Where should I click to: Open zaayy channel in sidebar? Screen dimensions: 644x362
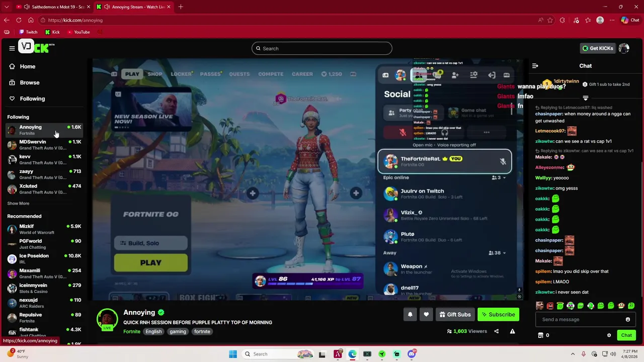click(44, 174)
